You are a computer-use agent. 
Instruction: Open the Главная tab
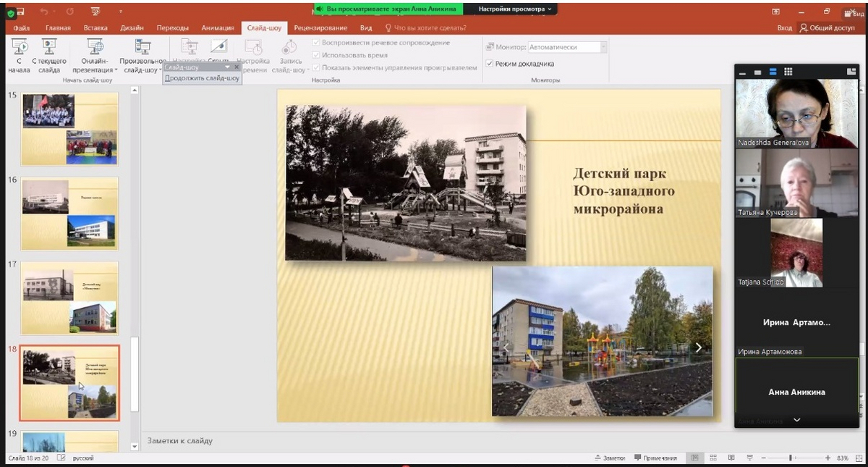coord(58,28)
